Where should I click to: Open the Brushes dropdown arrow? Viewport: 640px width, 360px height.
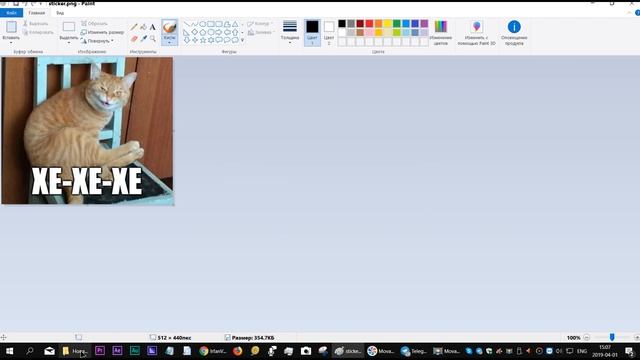point(169,42)
